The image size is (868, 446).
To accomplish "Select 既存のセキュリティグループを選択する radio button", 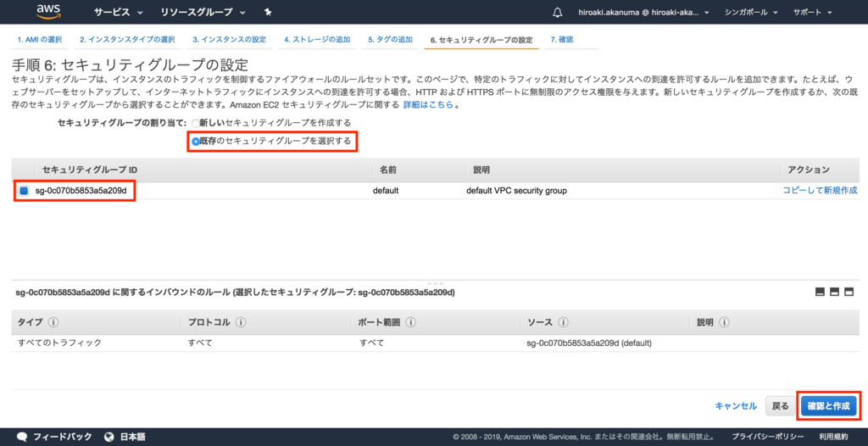I will [x=196, y=142].
